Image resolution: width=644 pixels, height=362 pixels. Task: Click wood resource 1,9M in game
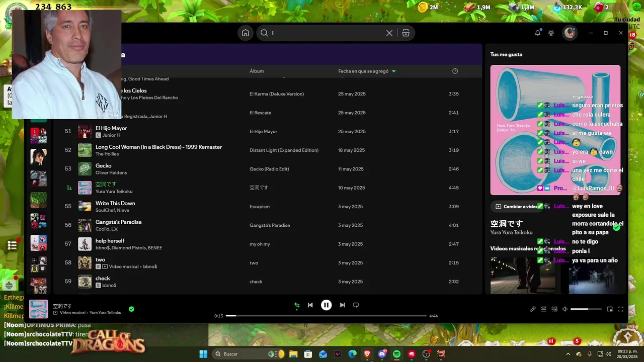pyautogui.click(x=477, y=7)
